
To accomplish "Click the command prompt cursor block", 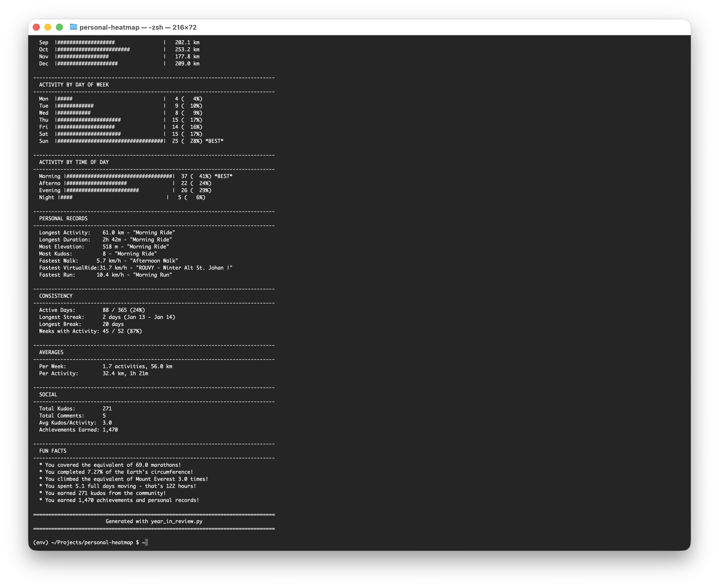I will click(x=147, y=542).
